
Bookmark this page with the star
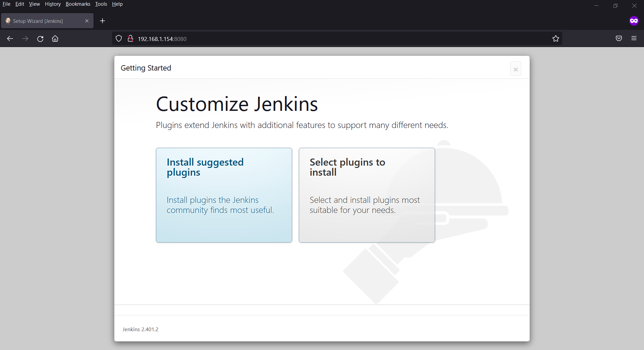pos(556,39)
